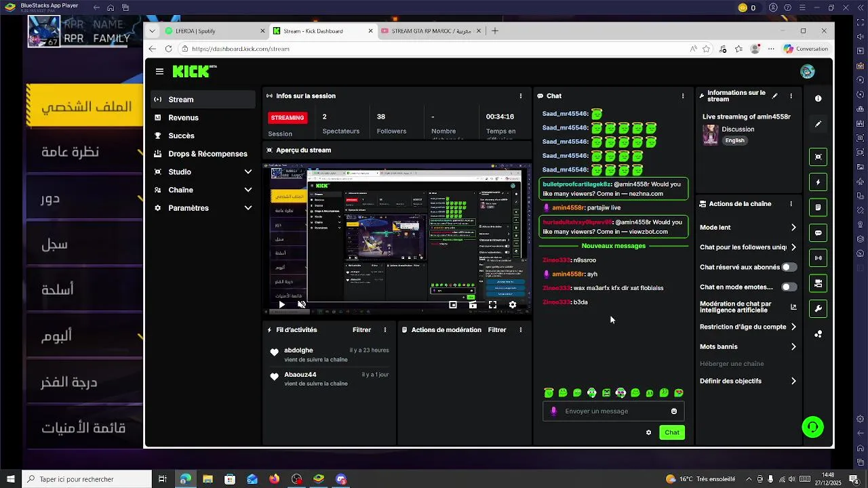
Task: Click abdolghe in activity feed
Action: pyautogui.click(x=298, y=350)
